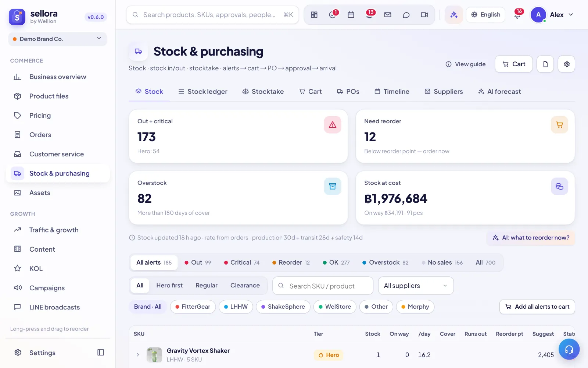Switch to the Stock ledger tab

(203, 92)
